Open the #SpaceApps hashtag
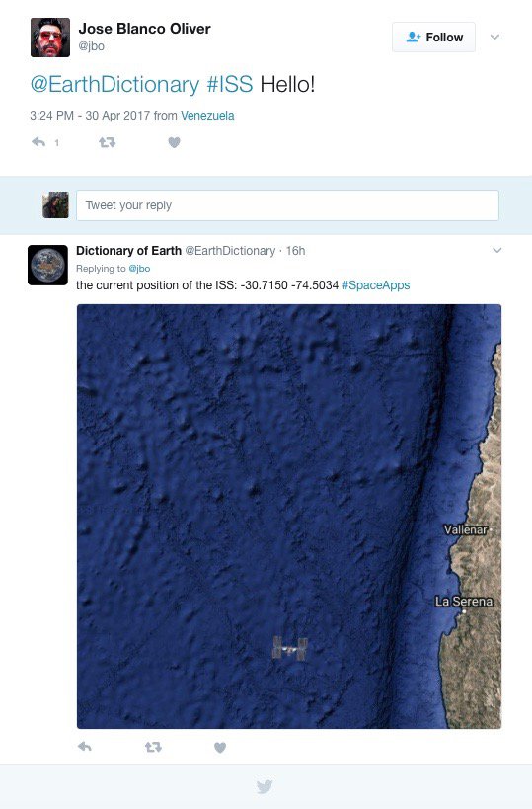The height and width of the screenshot is (809, 532). coord(376,285)
